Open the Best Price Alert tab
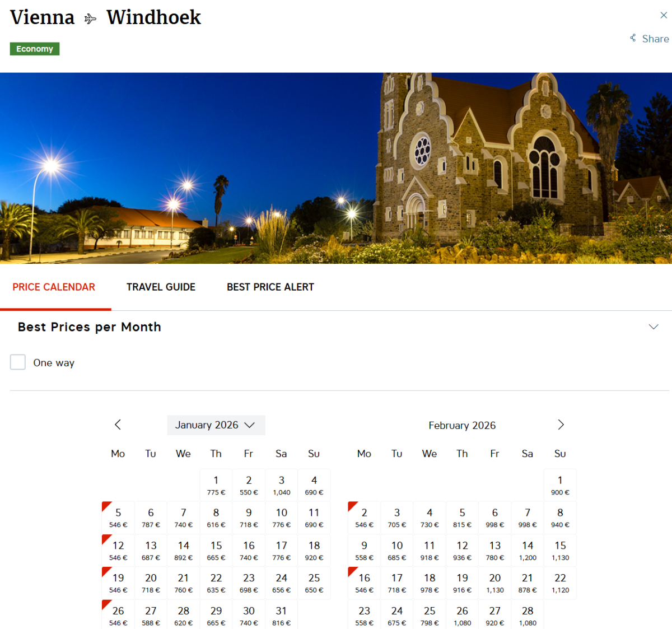The width and height of the screenshot is (672, 629). [270, 287]
